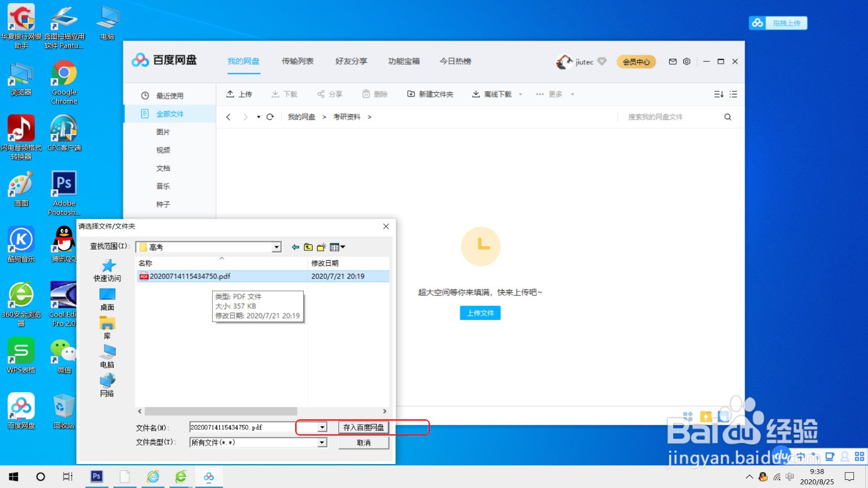868x488 pixels.
Task: Click the 离线下载 offline download icon
Action: [x=475, y=93]
